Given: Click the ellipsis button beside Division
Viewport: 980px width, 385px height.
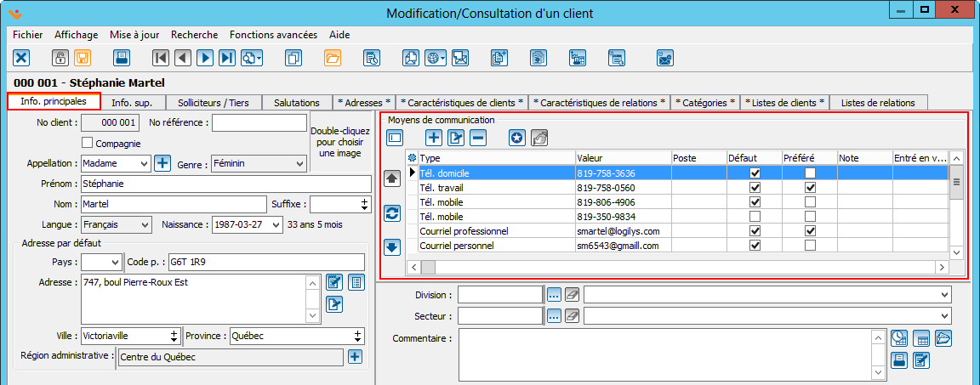Looking at the screenshot, I should [554, 294].
